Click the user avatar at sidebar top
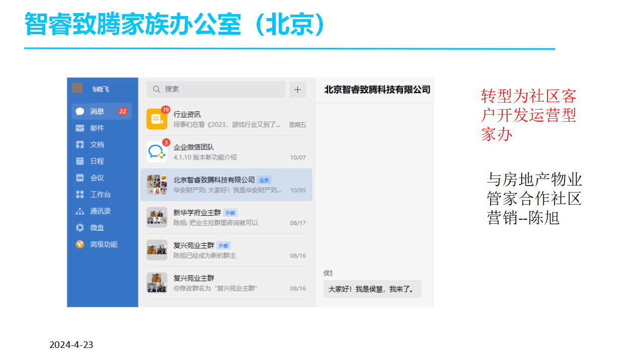This screenshot has width=644, height=362. [x=77, y=88]
